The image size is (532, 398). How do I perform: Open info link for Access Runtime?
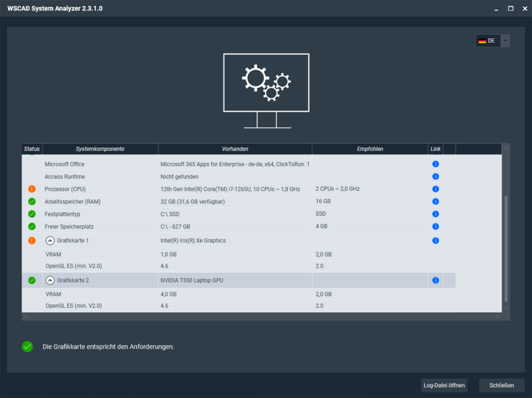coord(435,177)
